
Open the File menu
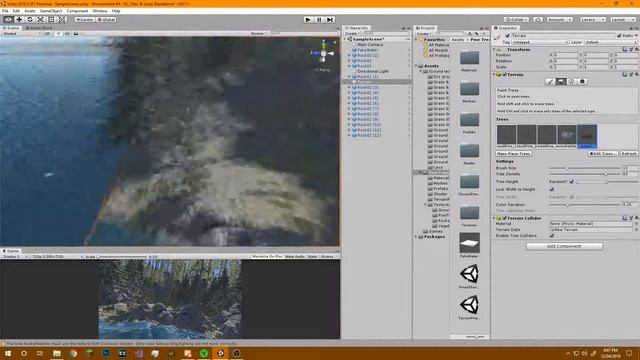pos(5,11)
